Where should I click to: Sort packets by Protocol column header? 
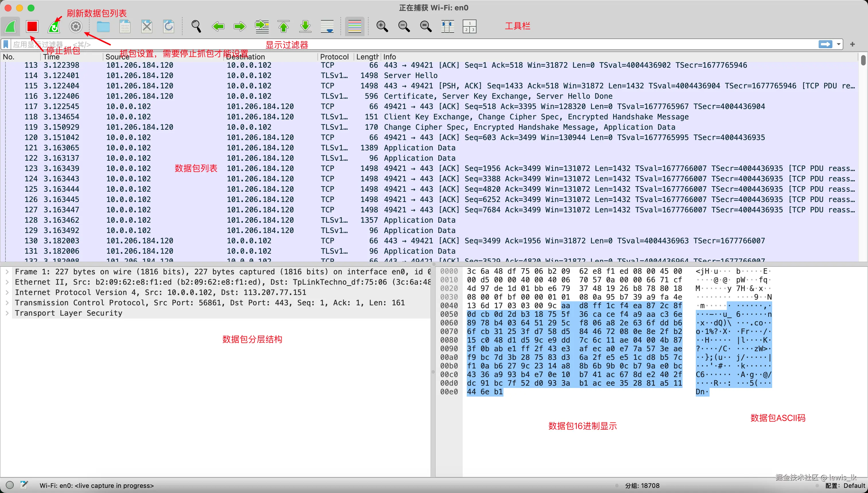[334, 57]
